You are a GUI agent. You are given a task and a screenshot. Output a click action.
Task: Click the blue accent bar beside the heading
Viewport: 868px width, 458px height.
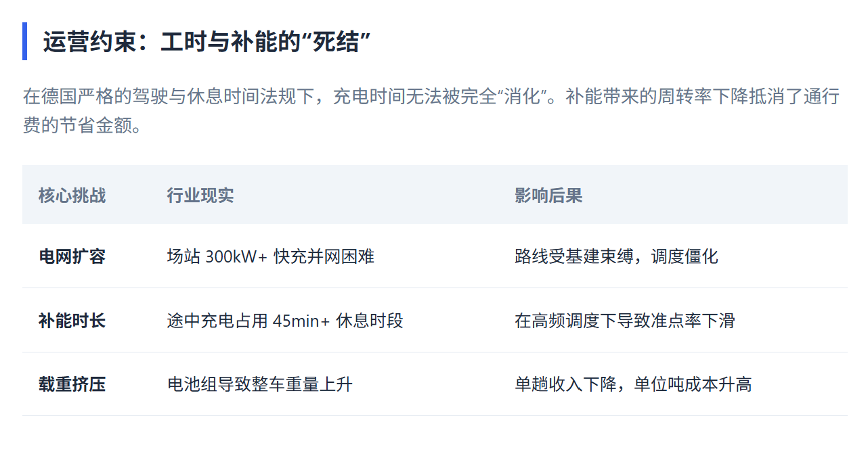click(25, 41)
